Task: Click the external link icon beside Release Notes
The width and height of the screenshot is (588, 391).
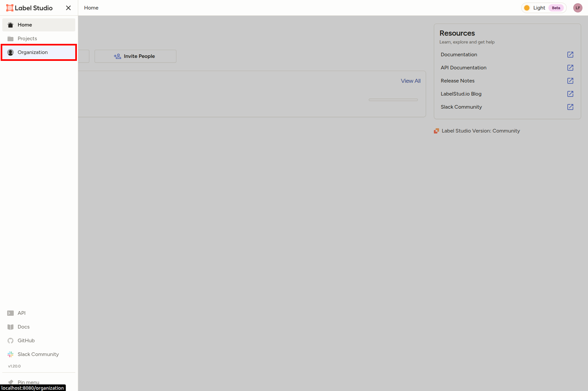Action: [x=570, y=80]
